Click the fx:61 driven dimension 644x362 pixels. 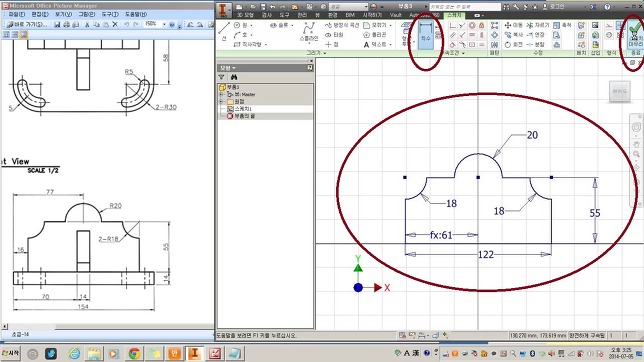(441, 235)
